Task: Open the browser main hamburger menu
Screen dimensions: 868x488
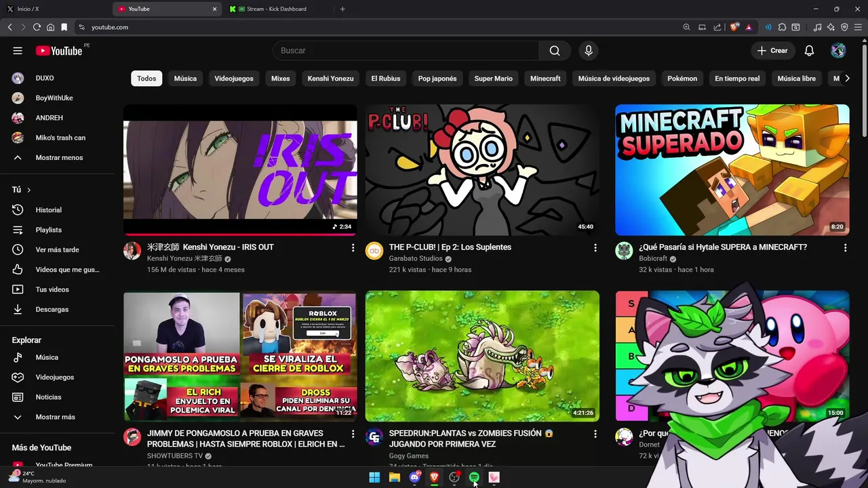Action: tap(858, 27)
